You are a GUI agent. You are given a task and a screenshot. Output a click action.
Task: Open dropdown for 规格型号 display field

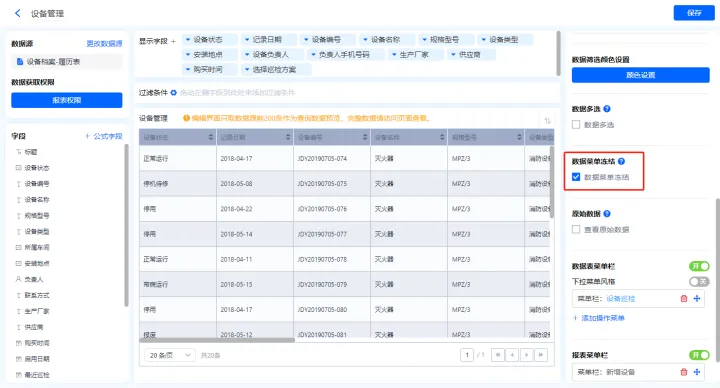click(x=424, y=40)
